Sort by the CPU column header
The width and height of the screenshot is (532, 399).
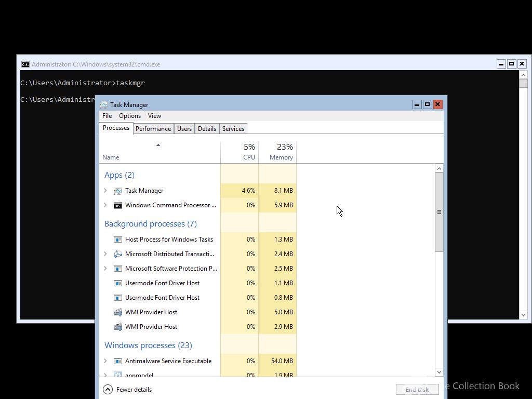pos(240,152)
